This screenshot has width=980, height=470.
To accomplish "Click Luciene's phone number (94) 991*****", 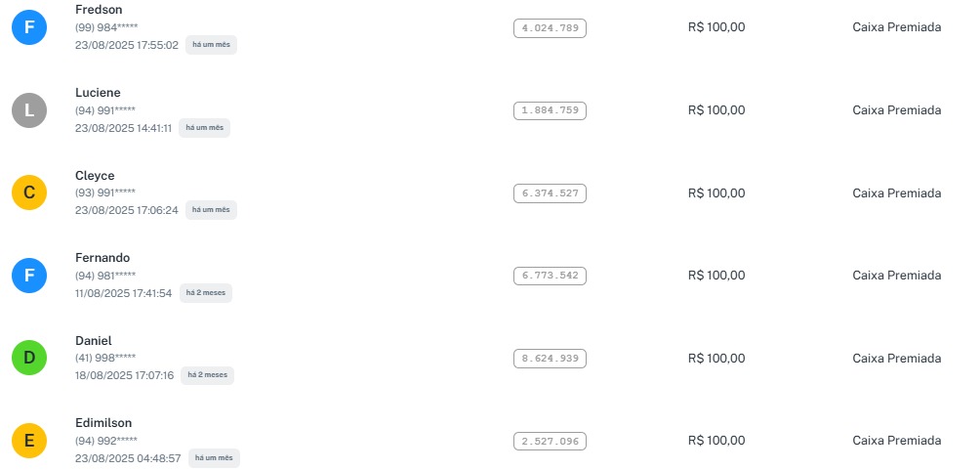I will coord(105,110).
